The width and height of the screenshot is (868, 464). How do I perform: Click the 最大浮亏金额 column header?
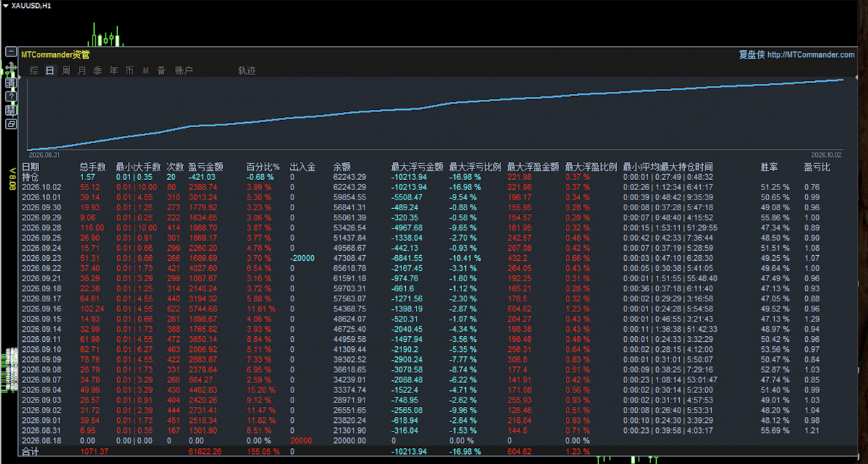click(417, 167)
